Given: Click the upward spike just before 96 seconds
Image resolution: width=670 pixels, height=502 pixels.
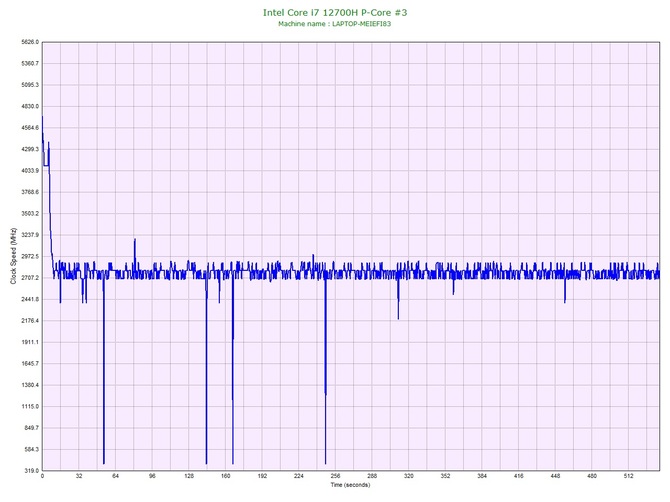Looking at the screenshot, I should pyautogui.click(x=135, y=242).
